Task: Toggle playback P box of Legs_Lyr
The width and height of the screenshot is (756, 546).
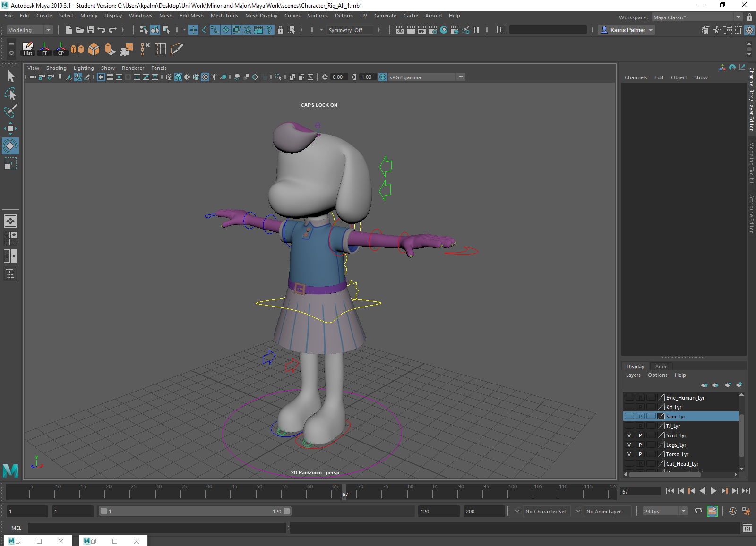Action: (640, 445)
